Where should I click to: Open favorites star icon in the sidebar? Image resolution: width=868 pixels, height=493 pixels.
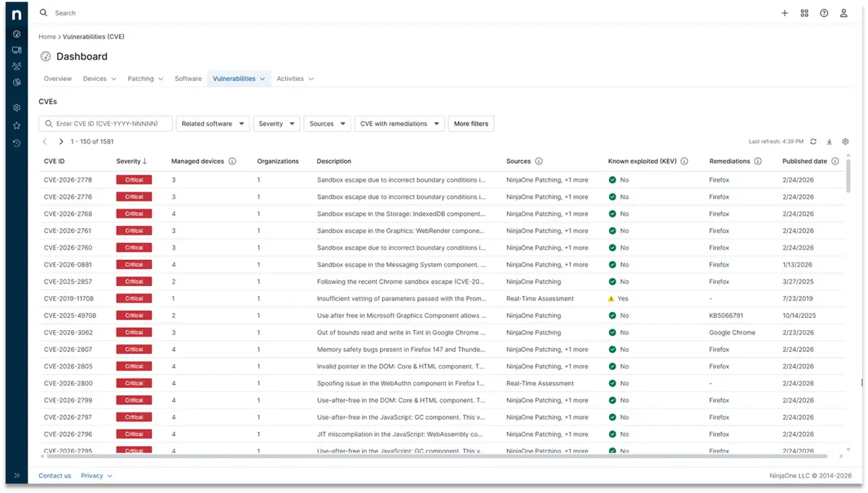point(17,125)
